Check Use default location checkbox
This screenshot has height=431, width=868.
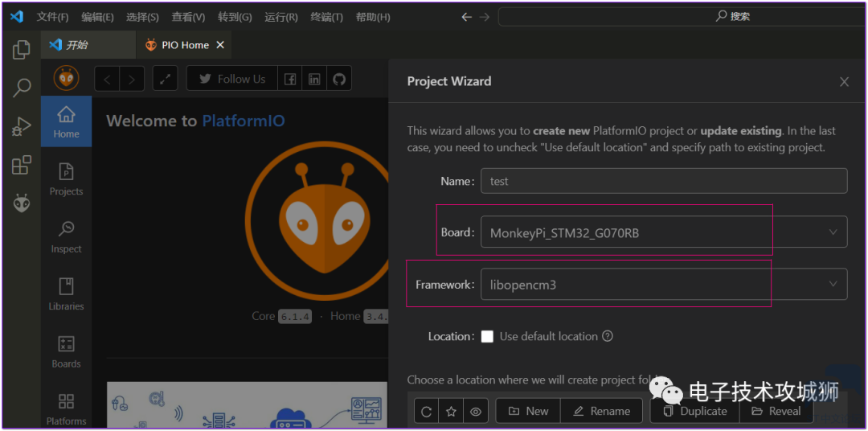click(x=487, y=336)
